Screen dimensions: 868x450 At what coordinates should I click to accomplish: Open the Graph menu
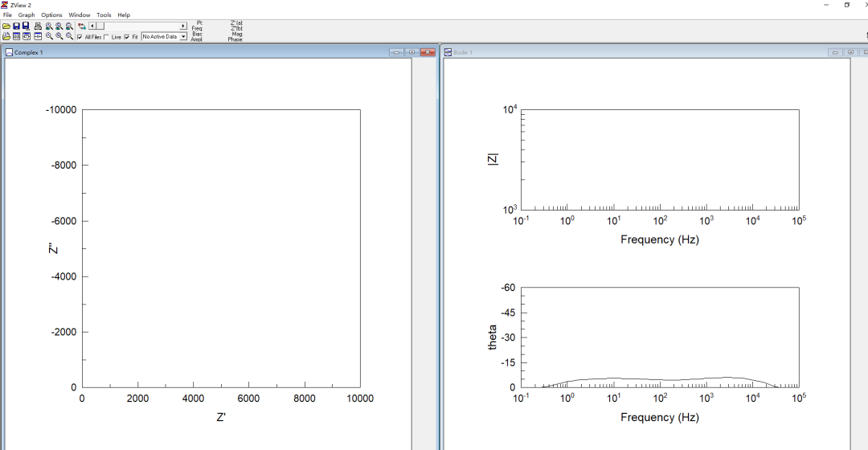click(x=27, y=15)
